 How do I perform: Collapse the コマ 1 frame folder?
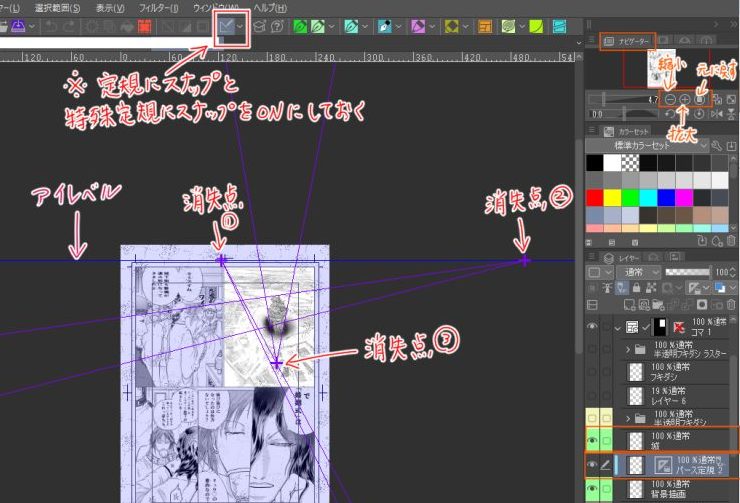pos(617,327)
